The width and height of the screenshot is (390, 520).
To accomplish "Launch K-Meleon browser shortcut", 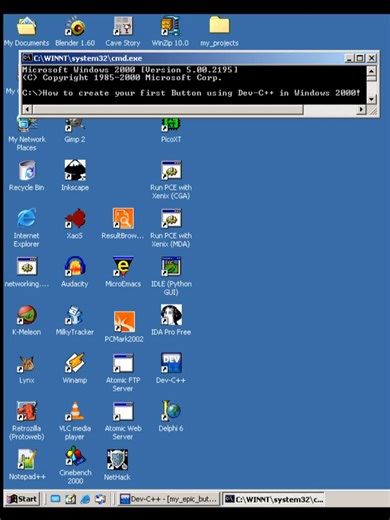I will tap(27, 320).
